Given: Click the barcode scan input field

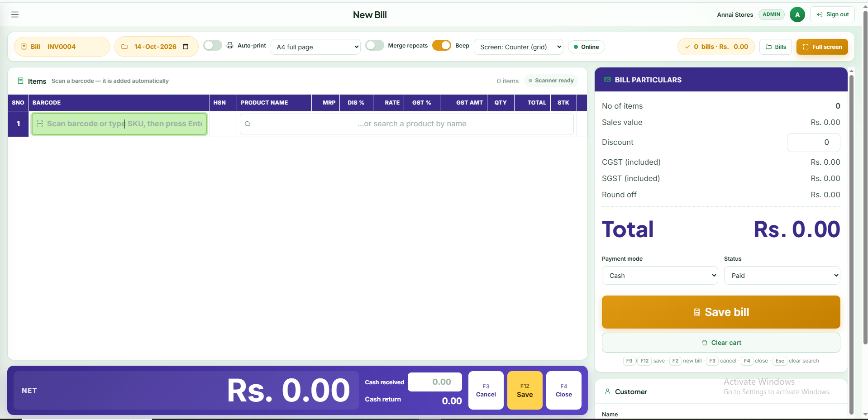Looking at the screenshot, I should tap(119, 124).
